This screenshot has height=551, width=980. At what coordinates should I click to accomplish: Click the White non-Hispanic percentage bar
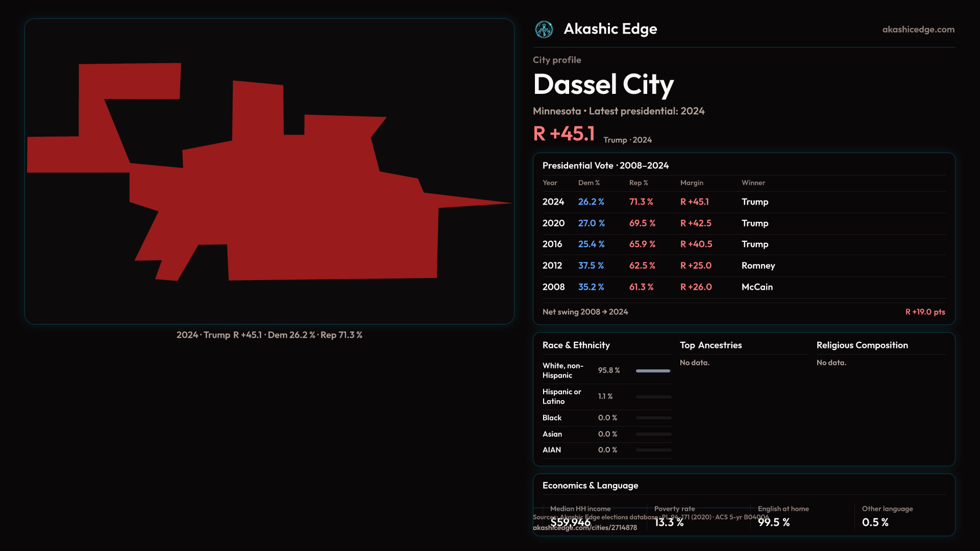[653, 371]
